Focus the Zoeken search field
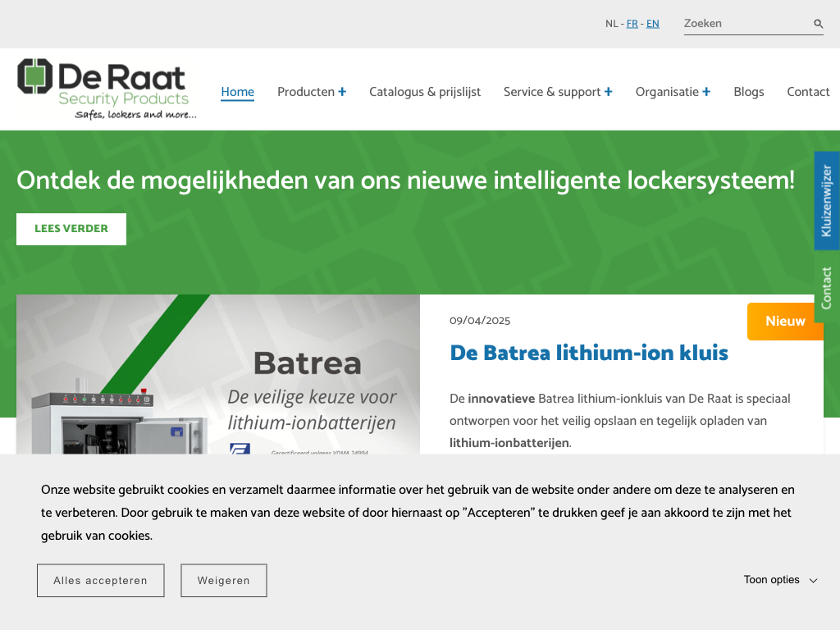The image size is (840, 630). point(742,24)
